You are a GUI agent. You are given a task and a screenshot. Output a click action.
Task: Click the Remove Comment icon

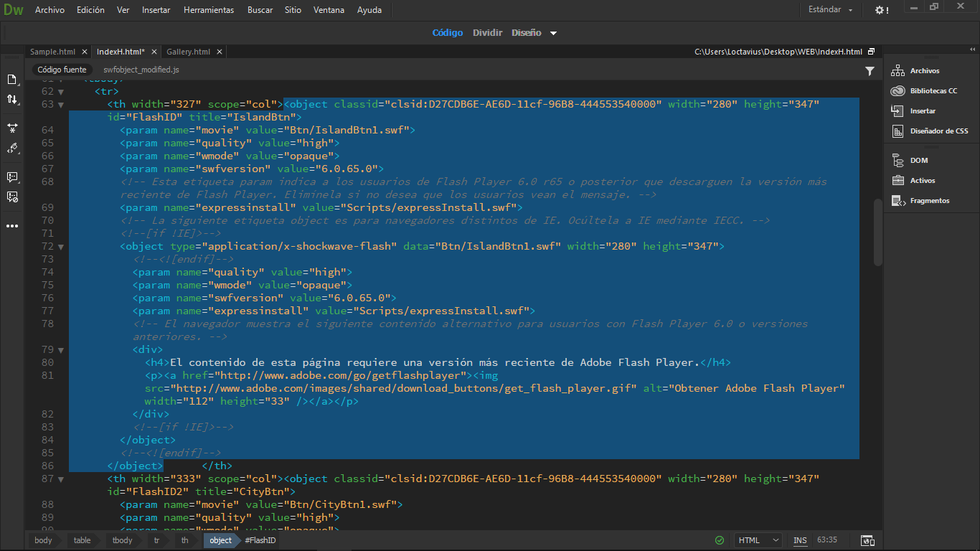pos(12,196)
